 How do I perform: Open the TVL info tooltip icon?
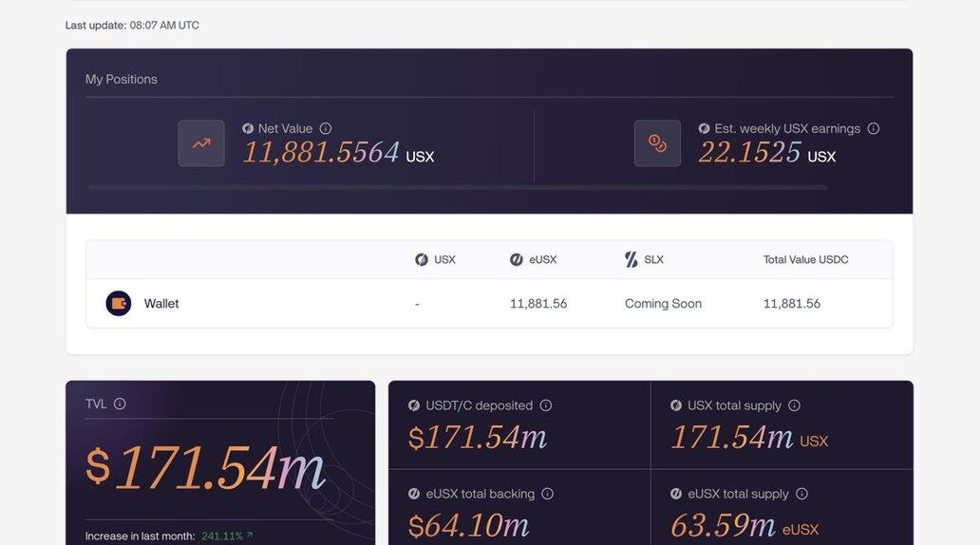(120, 404)
